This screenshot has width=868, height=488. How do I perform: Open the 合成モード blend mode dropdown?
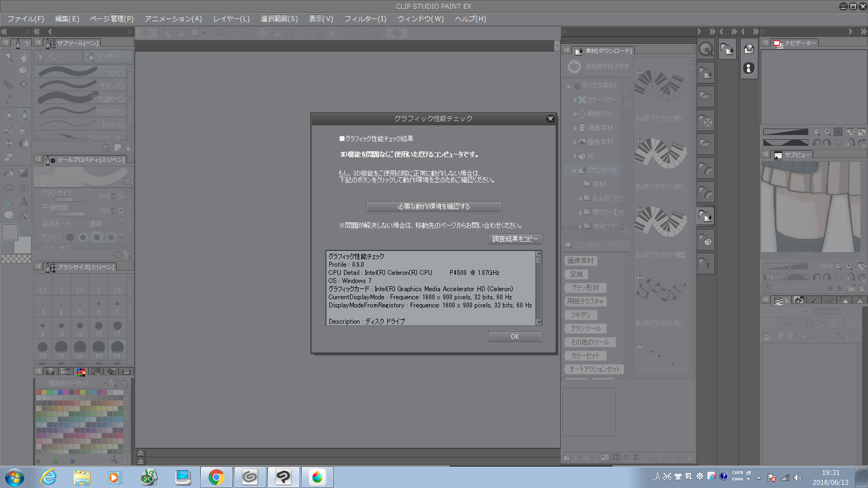(x=99, y=224)
